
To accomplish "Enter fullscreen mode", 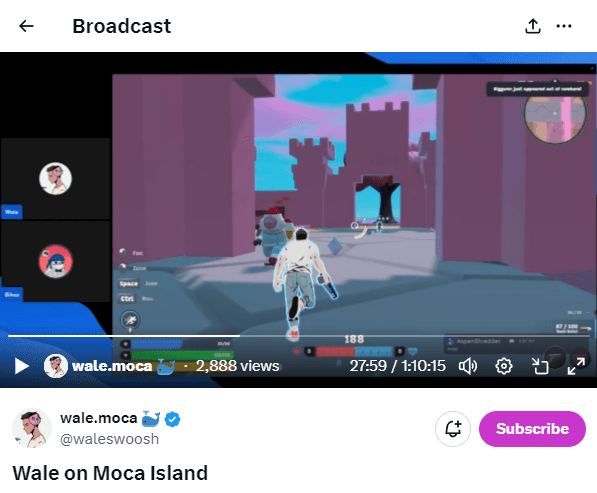I will click(x=576, y=366).
